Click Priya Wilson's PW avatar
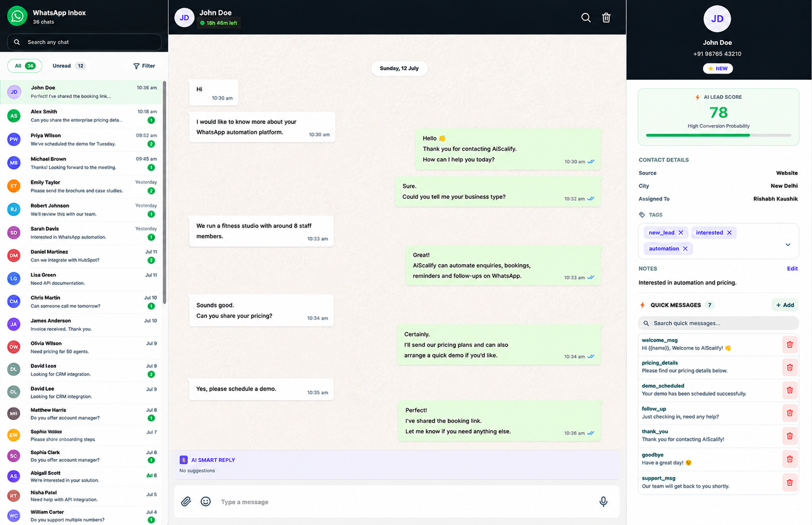This screenshot has height=525, width=812. [x=14, y=139]
